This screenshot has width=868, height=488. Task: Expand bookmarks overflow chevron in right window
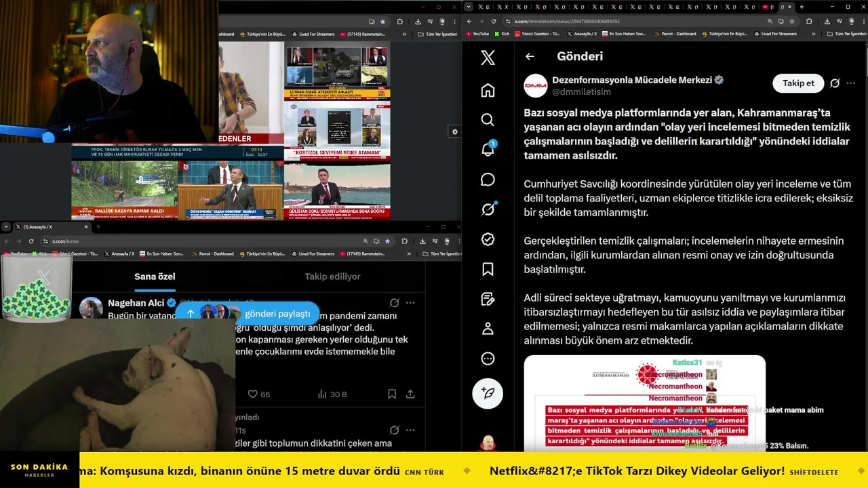813,34
